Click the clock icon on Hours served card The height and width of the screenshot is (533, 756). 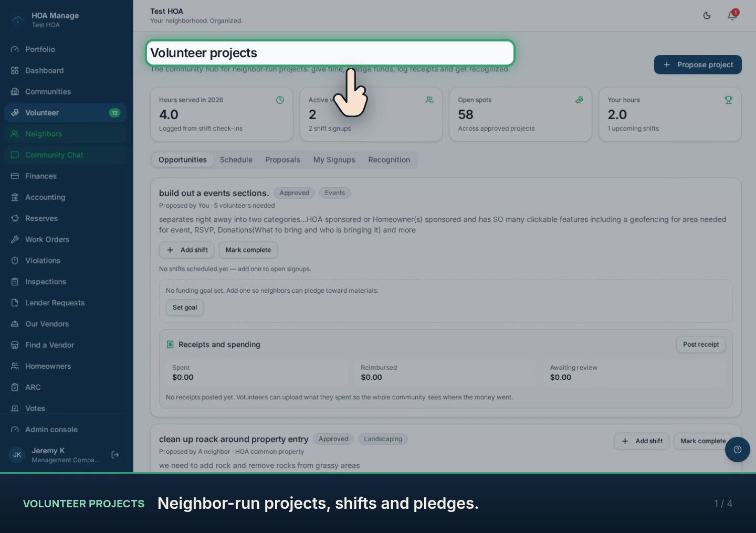280,100
